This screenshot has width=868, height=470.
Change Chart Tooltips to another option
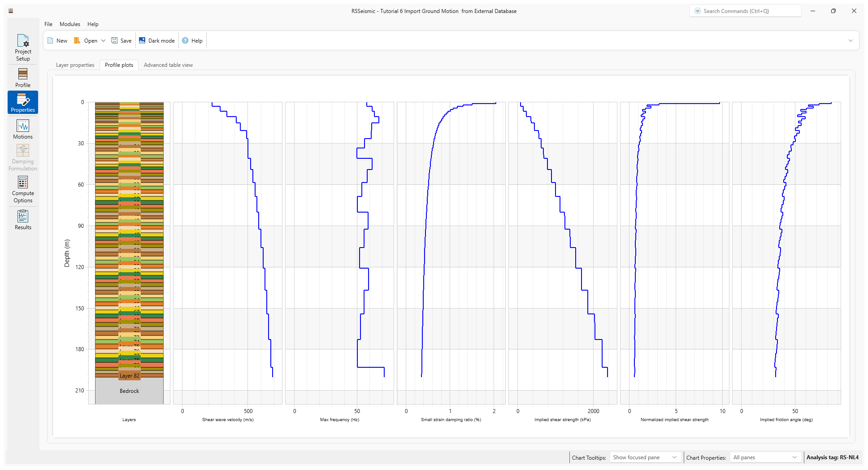[x=645, y=457]
